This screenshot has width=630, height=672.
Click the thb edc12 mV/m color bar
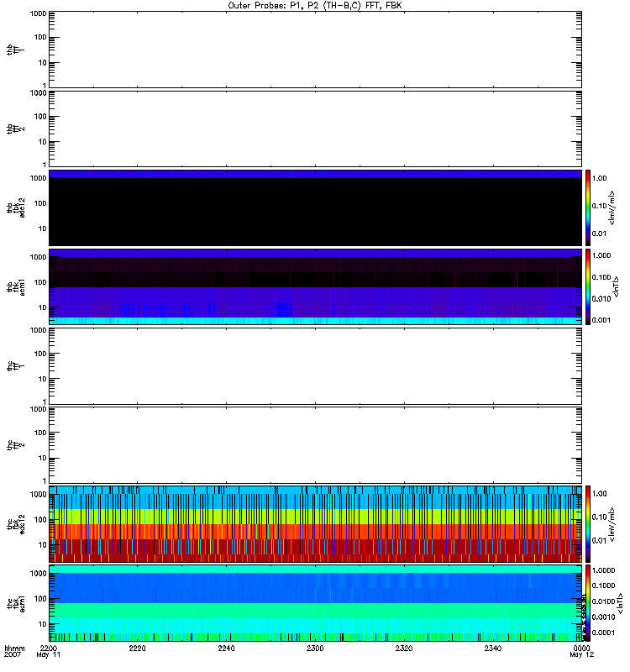tap(587, 207)
